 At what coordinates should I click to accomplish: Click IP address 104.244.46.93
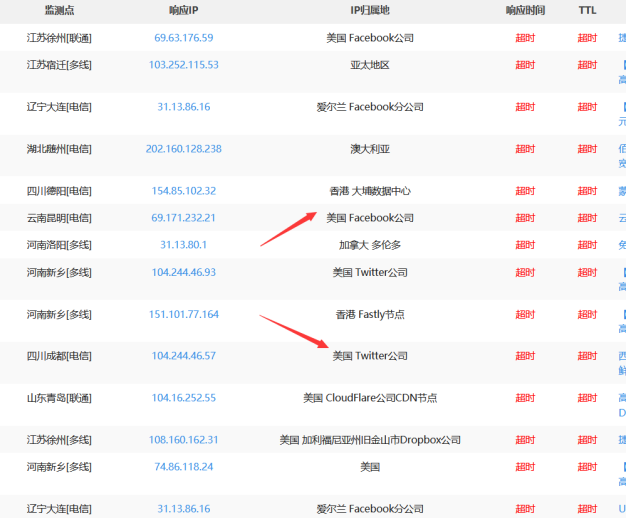184,272
